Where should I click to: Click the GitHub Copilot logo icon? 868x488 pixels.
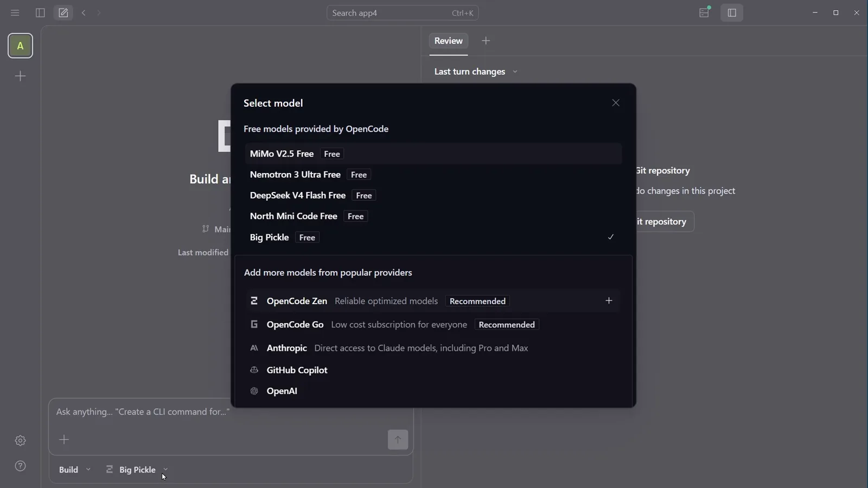point(254,370)
